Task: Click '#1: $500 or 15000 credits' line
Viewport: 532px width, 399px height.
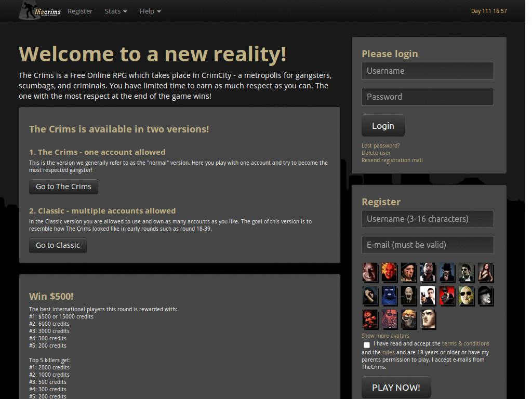Action: click(x=61, y=316)
